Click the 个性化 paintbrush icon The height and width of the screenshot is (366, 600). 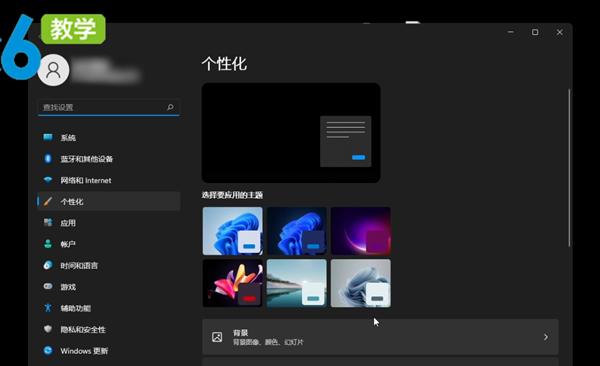[x=48, y=201]
